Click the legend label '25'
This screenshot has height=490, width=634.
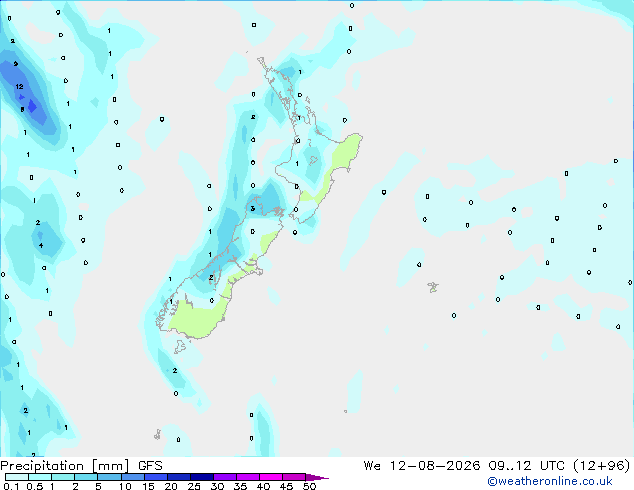[x=194, y=486]
